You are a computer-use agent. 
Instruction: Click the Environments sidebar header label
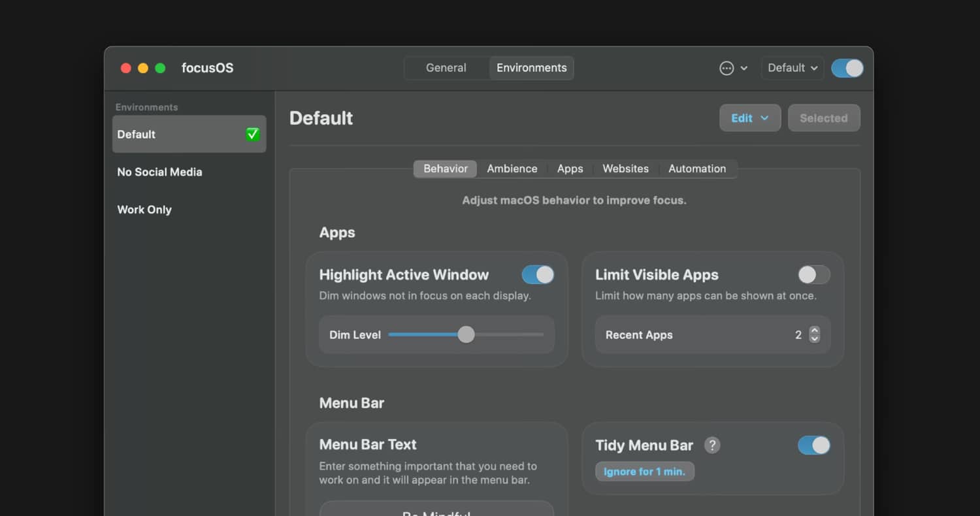click(x=147, y=107)
